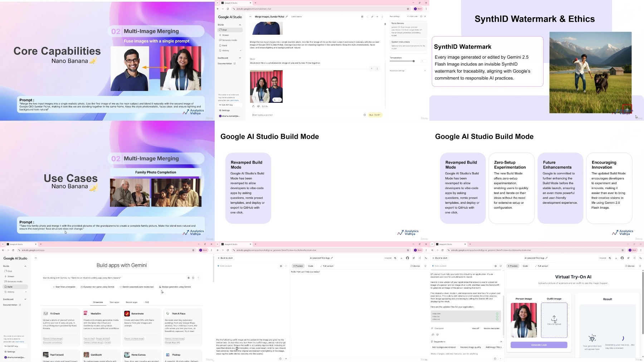Click the Generate Look button
The height and width of the screenshot is (362, 644).
click(539, 345)
